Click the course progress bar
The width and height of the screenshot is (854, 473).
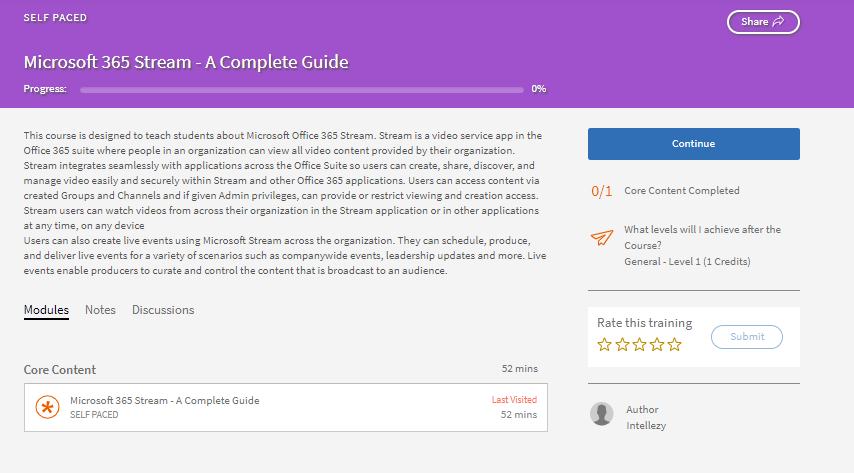pyautogui.click(x=301, y=89)
